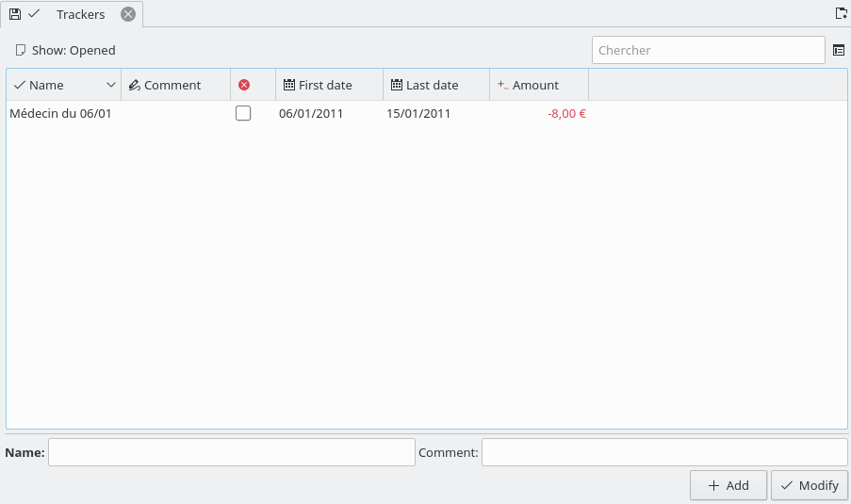Click the pencil icon in Comment header

(134, 85)
